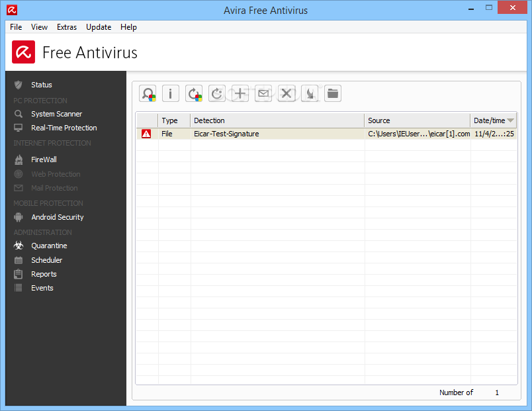The width and height of the screenshot is (532, 411).
Task: Click the Restore object to location icon
Action: [x=217, y=93]
